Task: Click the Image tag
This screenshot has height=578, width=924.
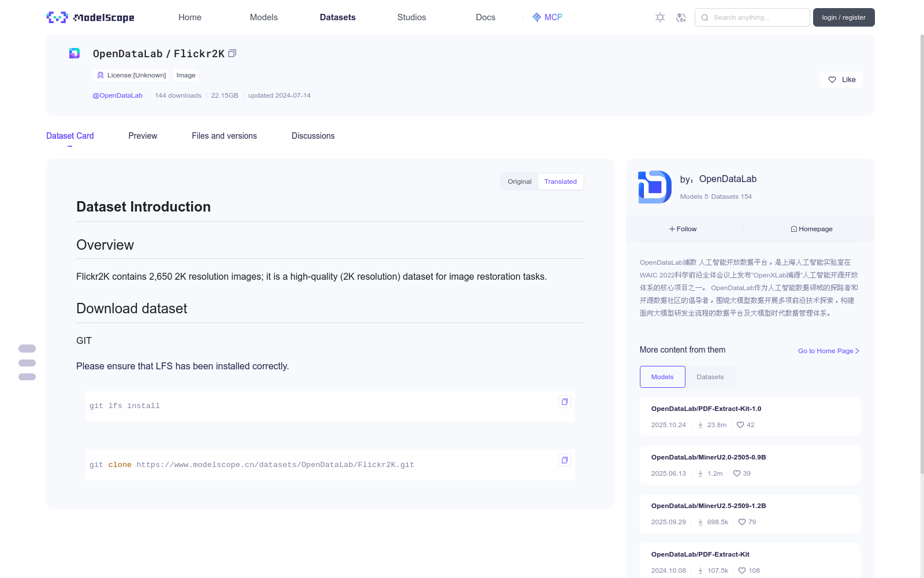Action: pyautogui.click(x=186, y=75)
